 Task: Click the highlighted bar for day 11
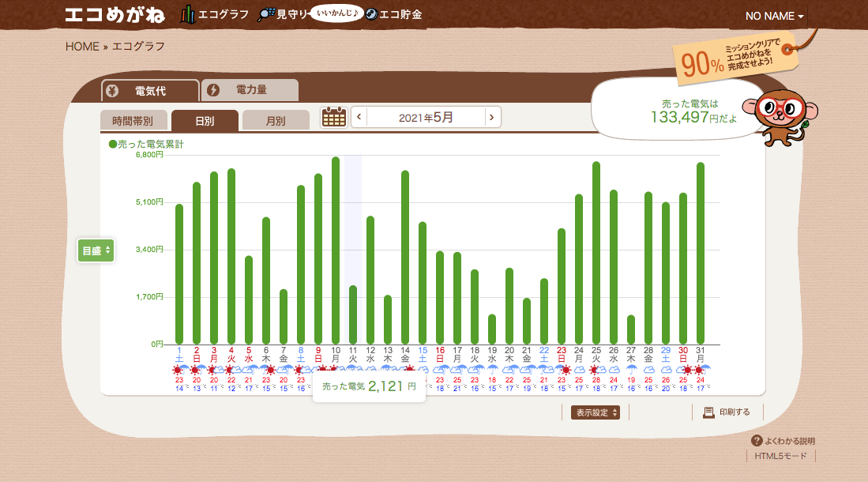click(x=352, y=314)
